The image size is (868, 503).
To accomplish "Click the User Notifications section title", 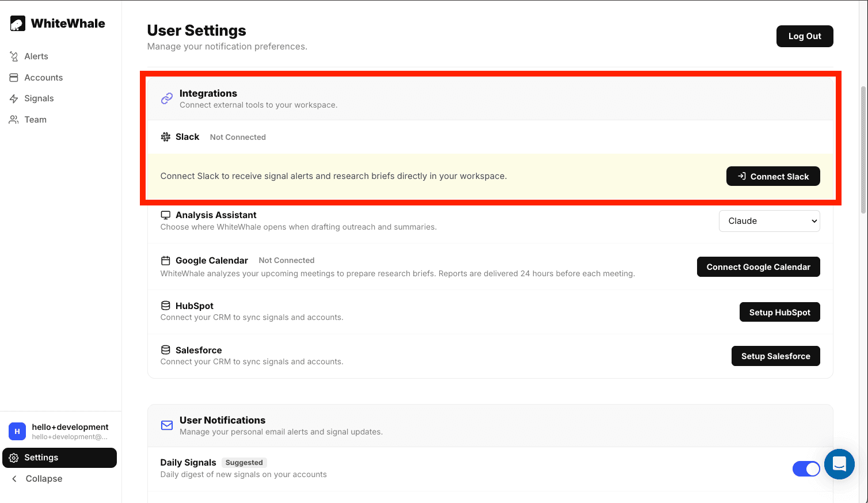I will [223, 420].
